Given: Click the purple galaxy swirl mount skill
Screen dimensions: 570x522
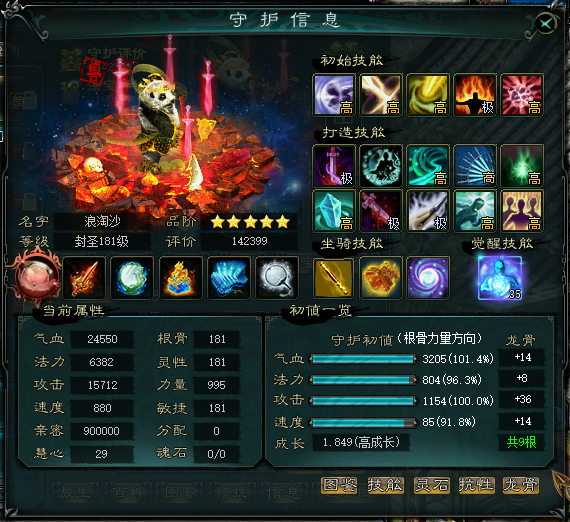Looking at the screenshot, I should (x=428, y=278).
